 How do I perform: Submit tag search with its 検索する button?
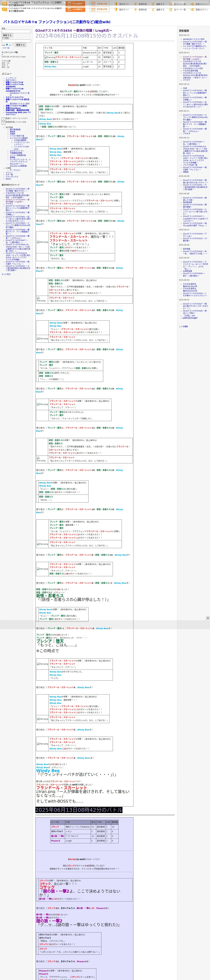[20, 45]
